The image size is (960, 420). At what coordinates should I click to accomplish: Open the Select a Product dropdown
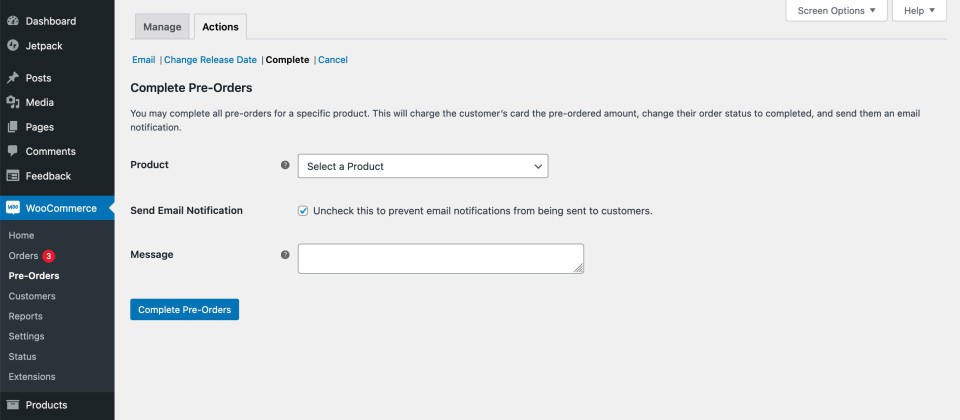[x=422, y=166]
